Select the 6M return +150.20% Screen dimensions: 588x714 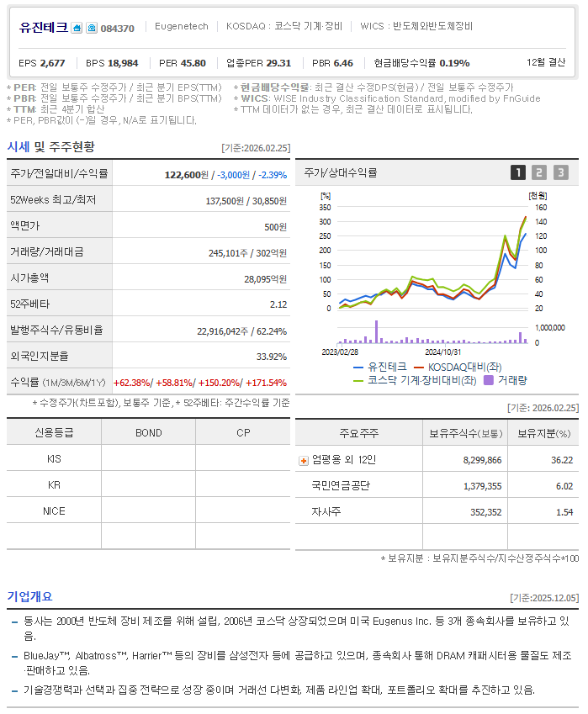tap(219, 383)
